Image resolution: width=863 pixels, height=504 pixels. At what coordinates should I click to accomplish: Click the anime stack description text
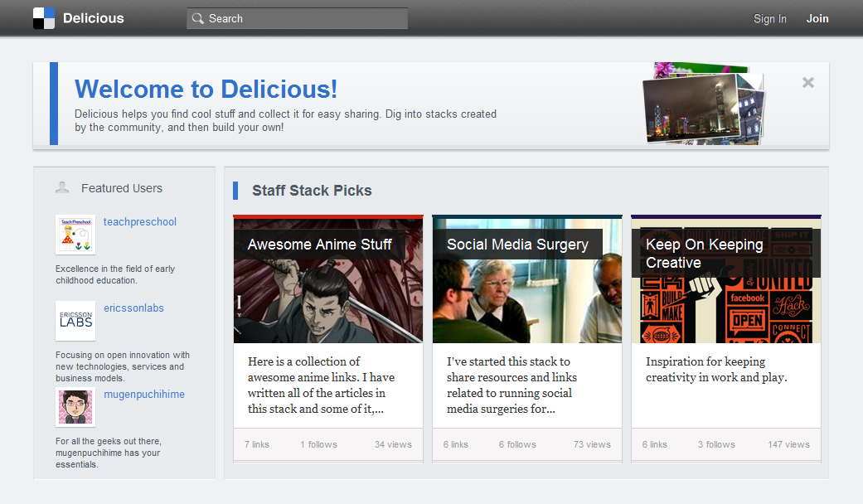(x=322, y=385)
